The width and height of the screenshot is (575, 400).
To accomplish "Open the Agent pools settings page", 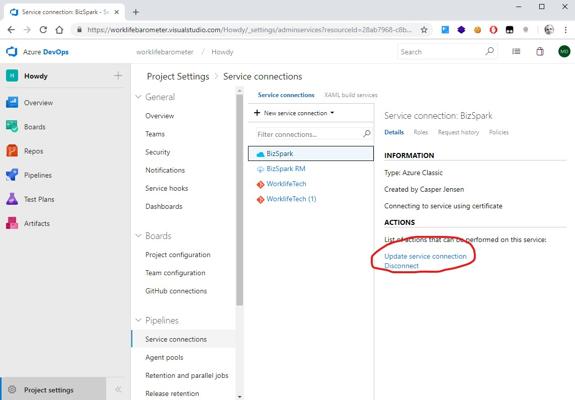I will [x=164, y=357].
